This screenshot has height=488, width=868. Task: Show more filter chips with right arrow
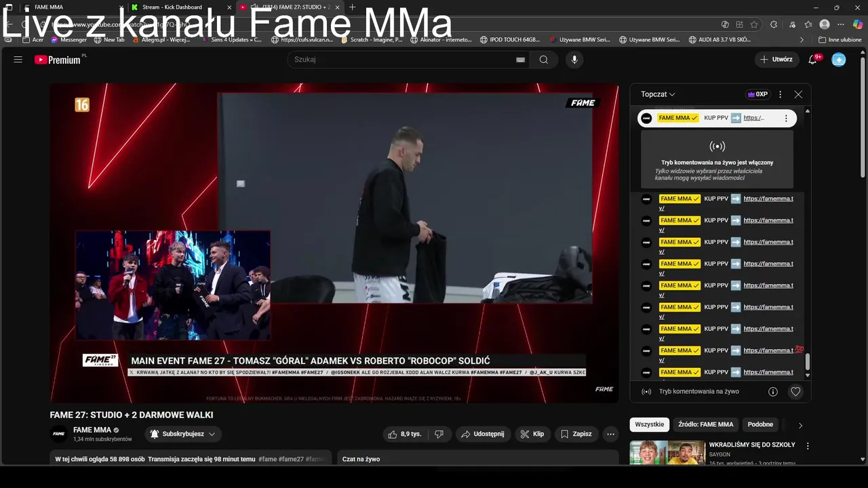(x=800, y=426)
